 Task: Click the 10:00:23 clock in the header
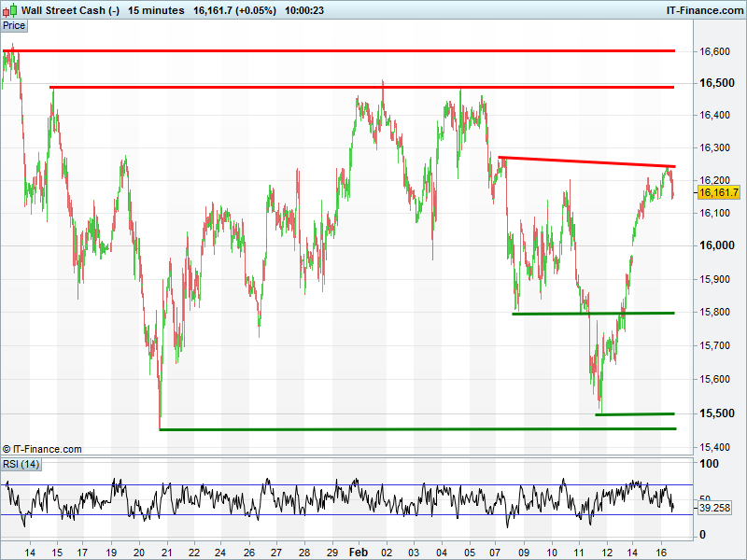pyautogui.click(x=304, y=10)
